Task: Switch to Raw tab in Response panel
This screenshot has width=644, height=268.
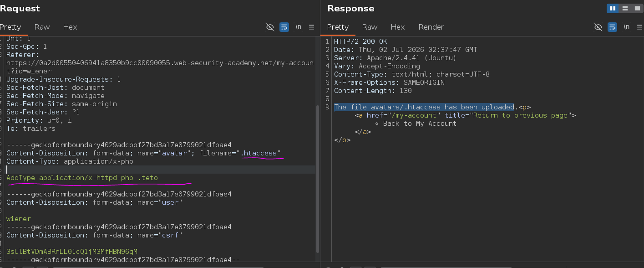Action: pyautogui.click(x=370, y=27)
